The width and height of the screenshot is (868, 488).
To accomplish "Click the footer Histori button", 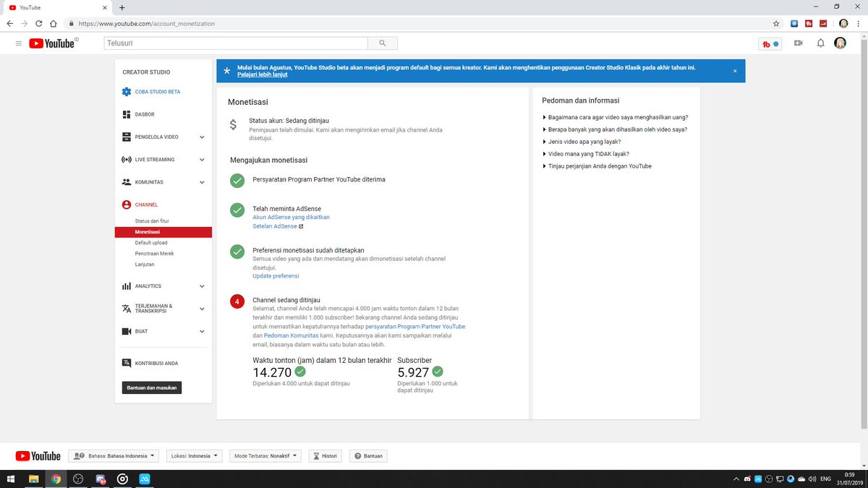I will coord(325,456).
